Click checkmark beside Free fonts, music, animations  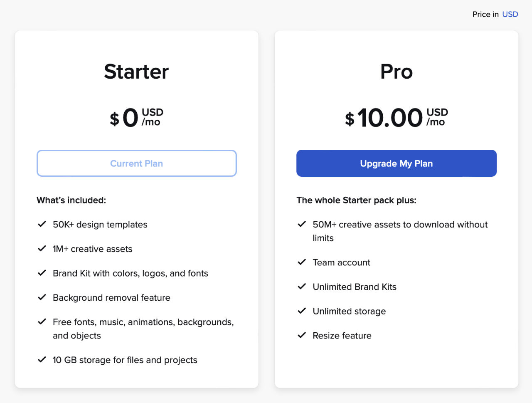coord(42,321)
